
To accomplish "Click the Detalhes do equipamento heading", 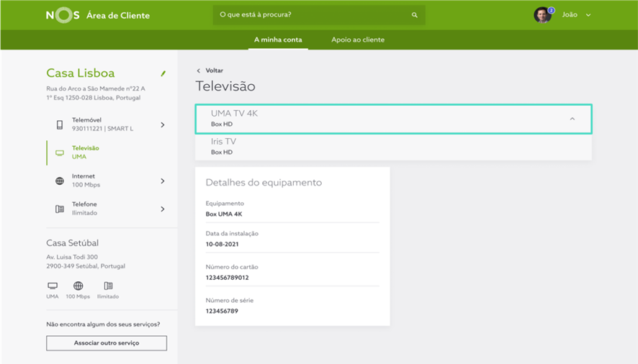I will pos(264,182).
